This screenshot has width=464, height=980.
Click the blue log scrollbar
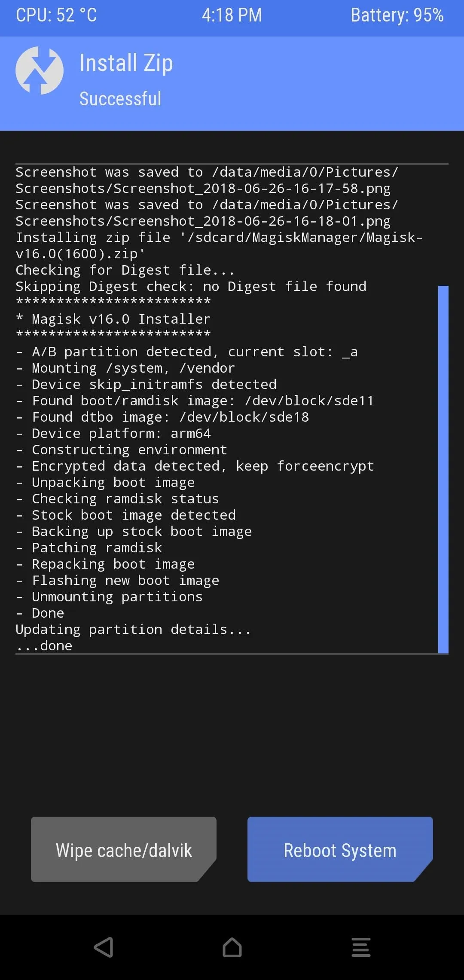tap(443, 469)
